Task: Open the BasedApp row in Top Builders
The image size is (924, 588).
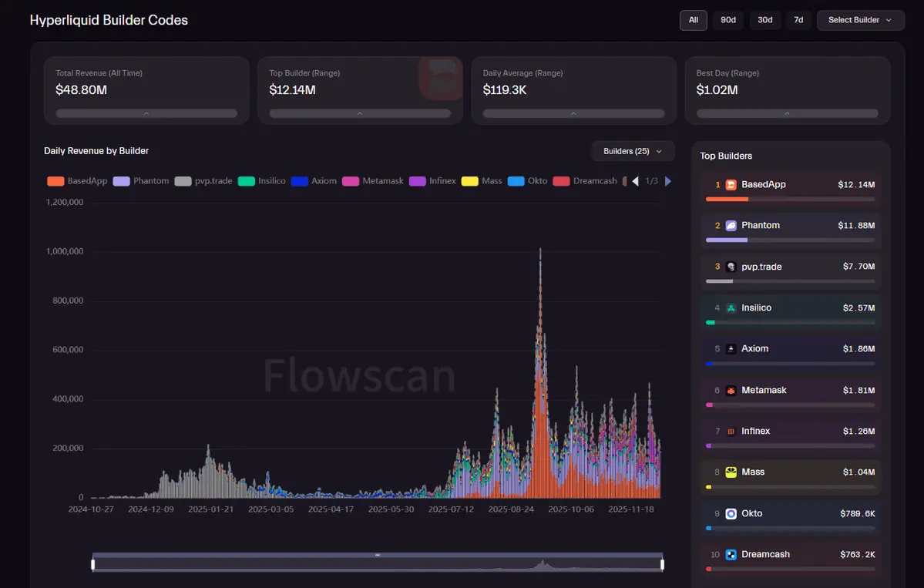Action: [790, 191]
